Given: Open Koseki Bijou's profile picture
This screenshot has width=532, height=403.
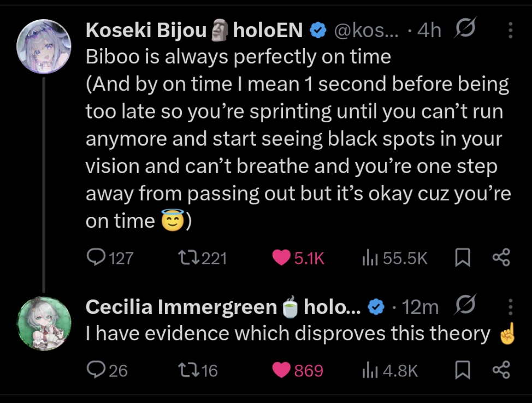Looking at the screenshot, I should tap(44, 46).
